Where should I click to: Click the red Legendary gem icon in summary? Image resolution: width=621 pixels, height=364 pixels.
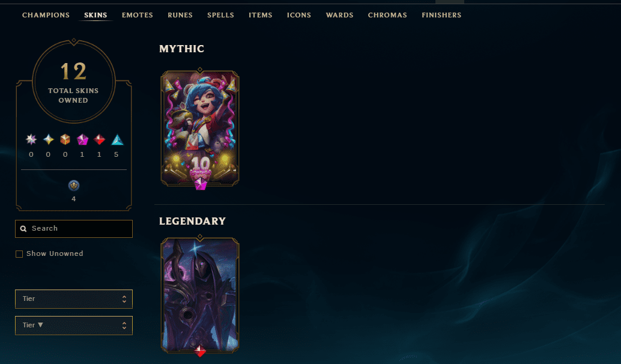pos(100,139)
